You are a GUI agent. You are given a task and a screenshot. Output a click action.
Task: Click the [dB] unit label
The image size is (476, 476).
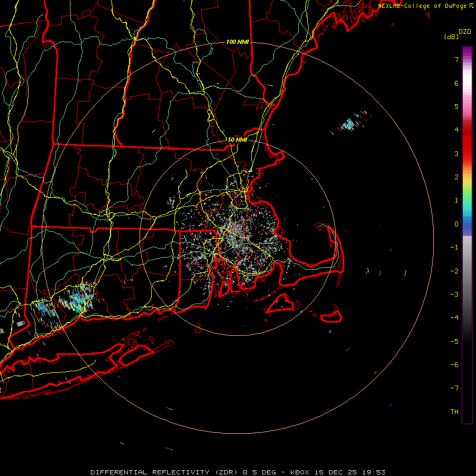(452, 36)
